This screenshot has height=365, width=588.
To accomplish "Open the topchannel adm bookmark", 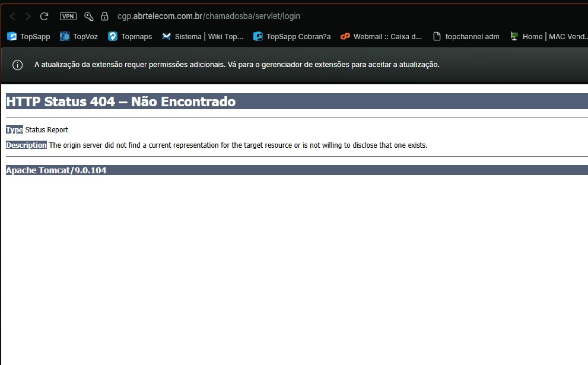I will point(466,37).
